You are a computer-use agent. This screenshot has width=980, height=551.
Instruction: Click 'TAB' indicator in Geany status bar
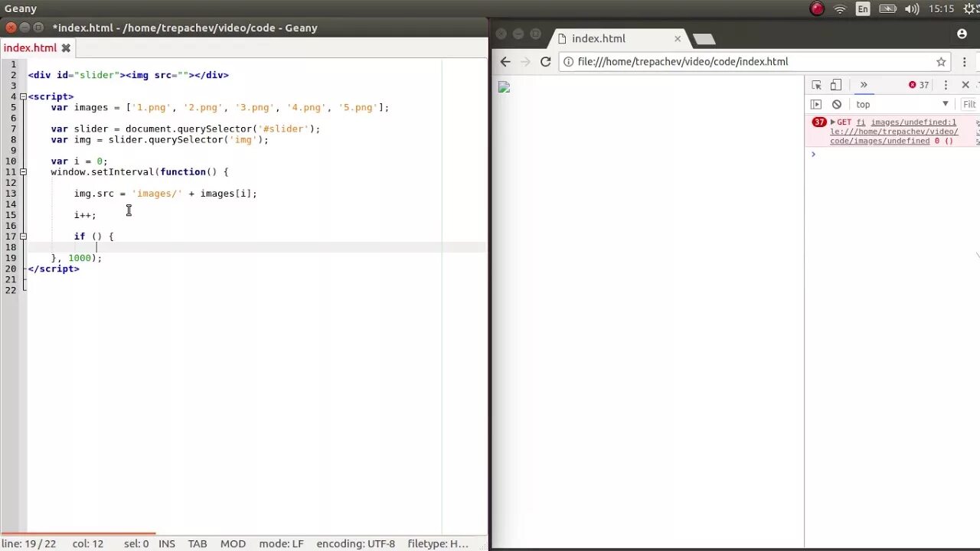pos(198,543)
